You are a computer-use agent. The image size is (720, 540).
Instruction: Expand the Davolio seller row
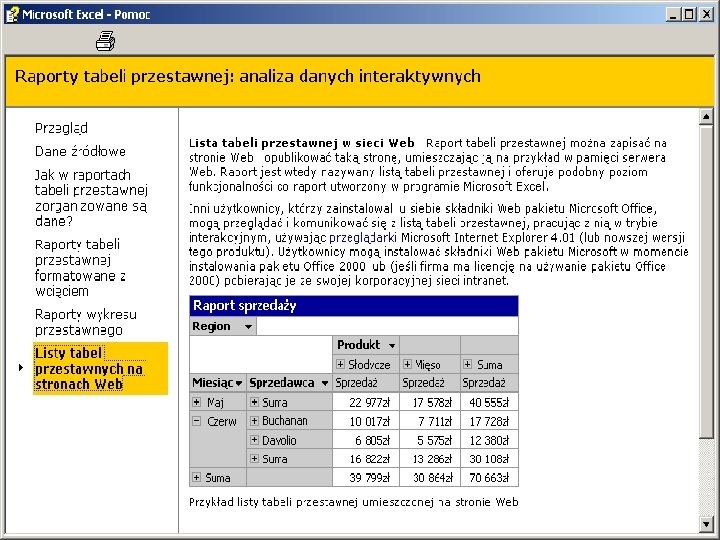point(254,439)
